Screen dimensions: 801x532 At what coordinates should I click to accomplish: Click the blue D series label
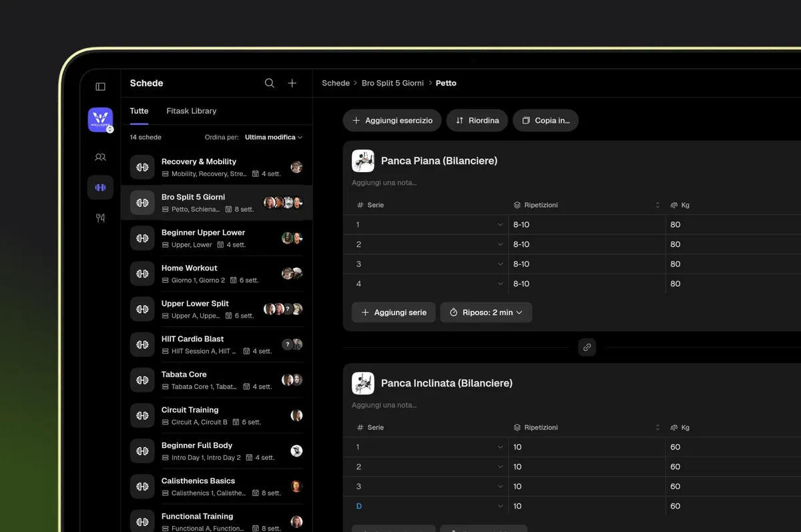pos(358,507)
